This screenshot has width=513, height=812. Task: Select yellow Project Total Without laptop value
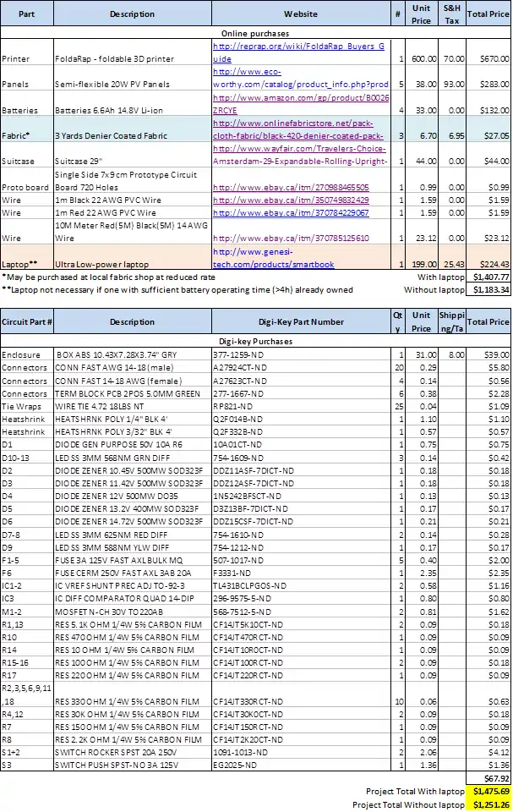tap(489, 804)
